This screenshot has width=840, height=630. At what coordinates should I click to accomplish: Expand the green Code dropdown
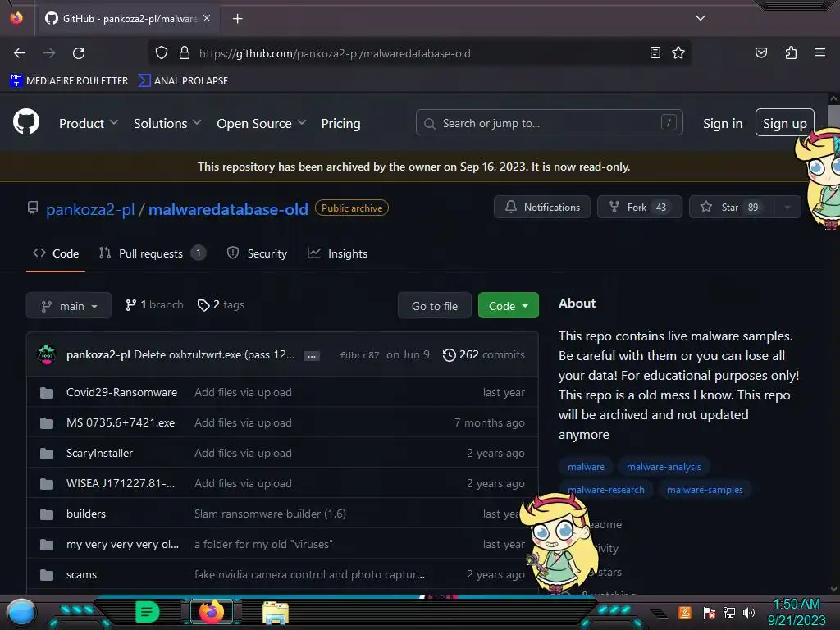(508, 305)
